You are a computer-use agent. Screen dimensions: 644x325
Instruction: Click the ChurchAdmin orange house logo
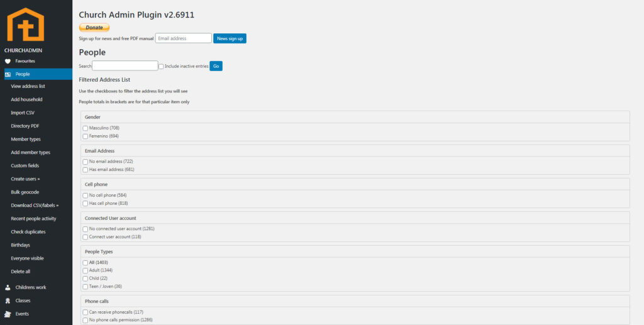[26, 25]
